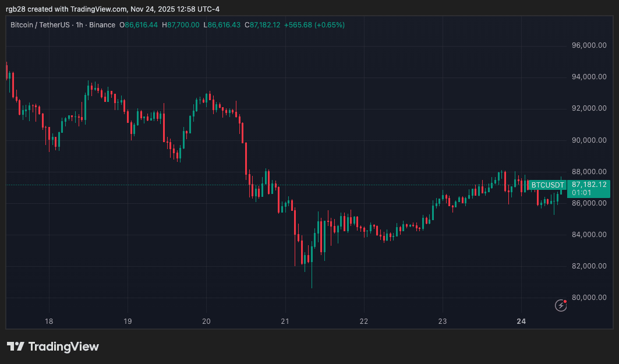This screenshot has width=619, height=364.
Task: Click the 92,000.00 price axis label
Action: pyautogui.click(x=589, y=108)
